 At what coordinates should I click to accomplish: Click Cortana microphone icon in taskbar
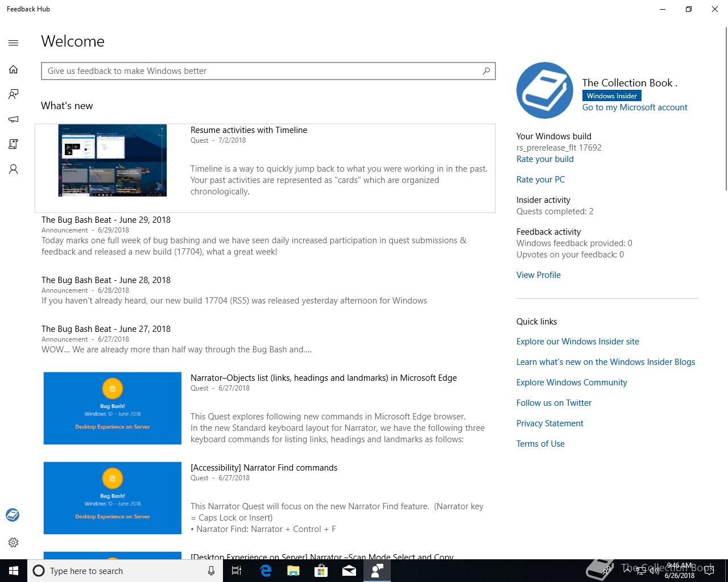click(x=211, y=571)
